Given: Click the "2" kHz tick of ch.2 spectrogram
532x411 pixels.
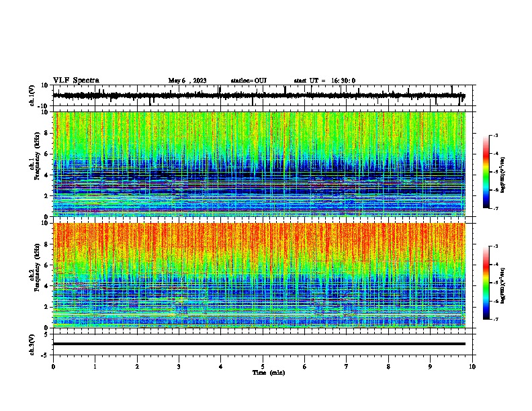Looking at the screenshot, I should pyautogui.click(x=46, y=307).
